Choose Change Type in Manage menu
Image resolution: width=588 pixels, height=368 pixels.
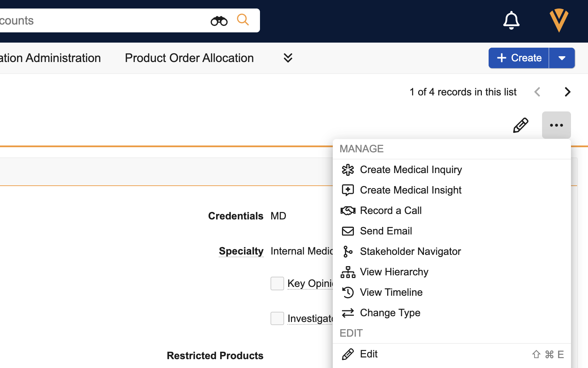[390, 313]
